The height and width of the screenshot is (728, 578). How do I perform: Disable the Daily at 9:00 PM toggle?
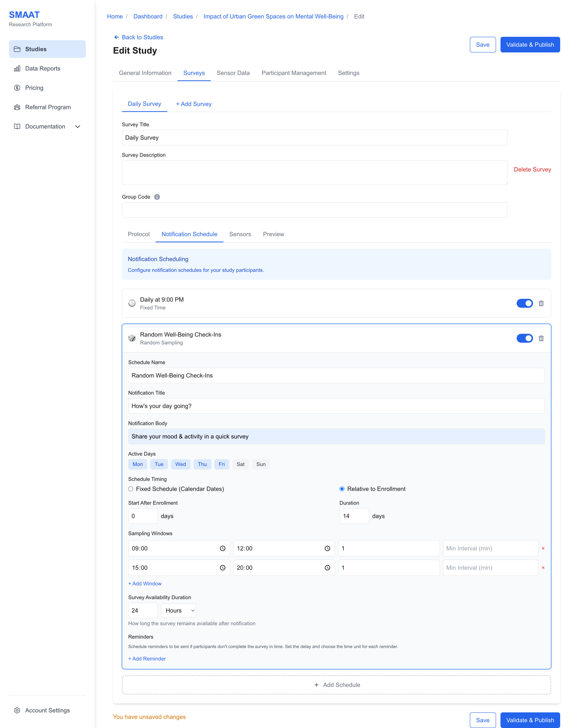click(x=524, y=303)
